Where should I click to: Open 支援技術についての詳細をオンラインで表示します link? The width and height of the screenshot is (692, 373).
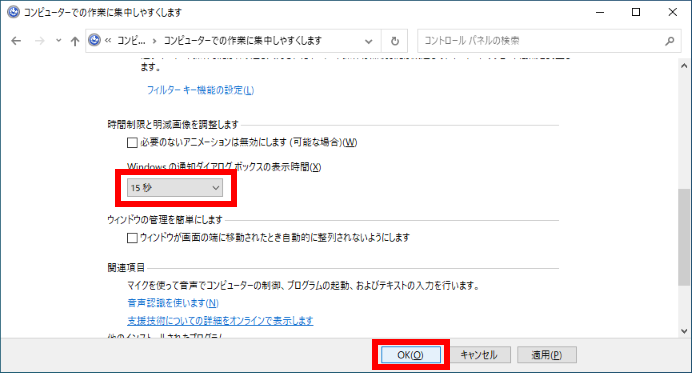pos(220,320)
